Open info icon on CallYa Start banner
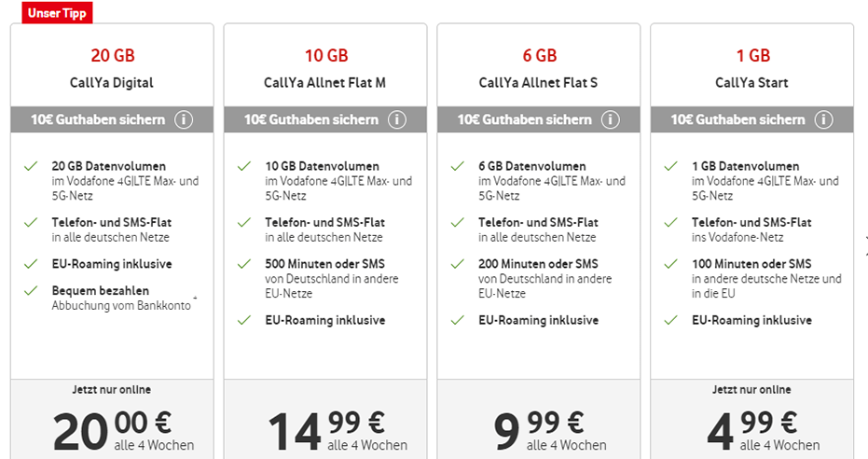 click(x=824, y=119)
